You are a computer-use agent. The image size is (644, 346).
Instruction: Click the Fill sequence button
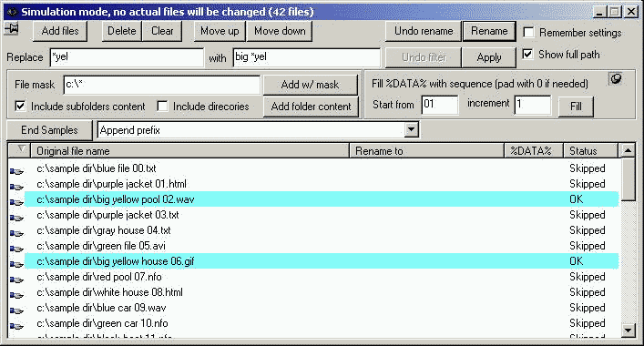[x=576, y=107]
